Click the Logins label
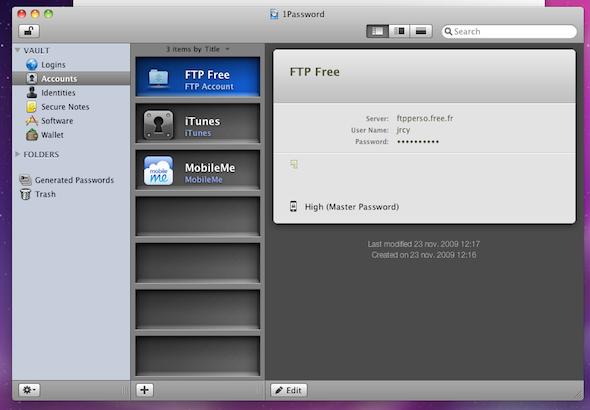Image resolution: width=590 pixels, height=410 pixels. coord(53,65)
